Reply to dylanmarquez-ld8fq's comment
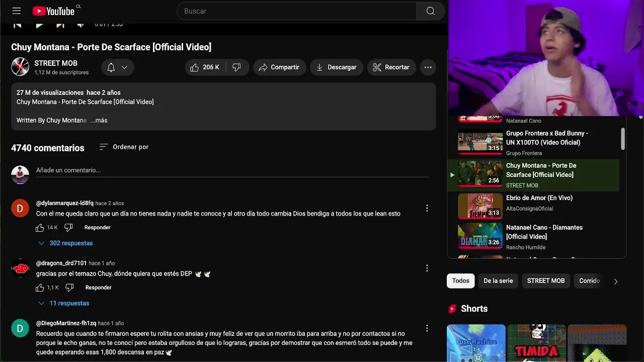 pos(98,228)
